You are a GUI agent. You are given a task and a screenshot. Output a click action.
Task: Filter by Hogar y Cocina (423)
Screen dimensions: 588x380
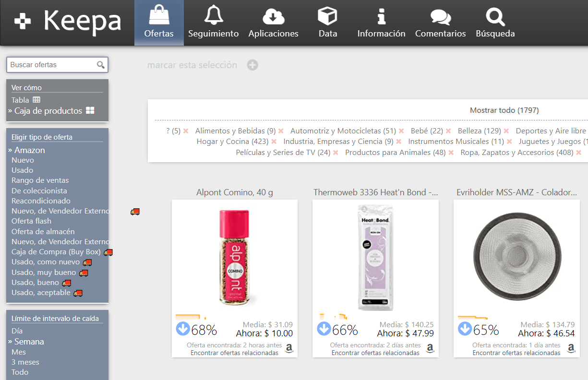pyautogui.click(x=232, y=142)
